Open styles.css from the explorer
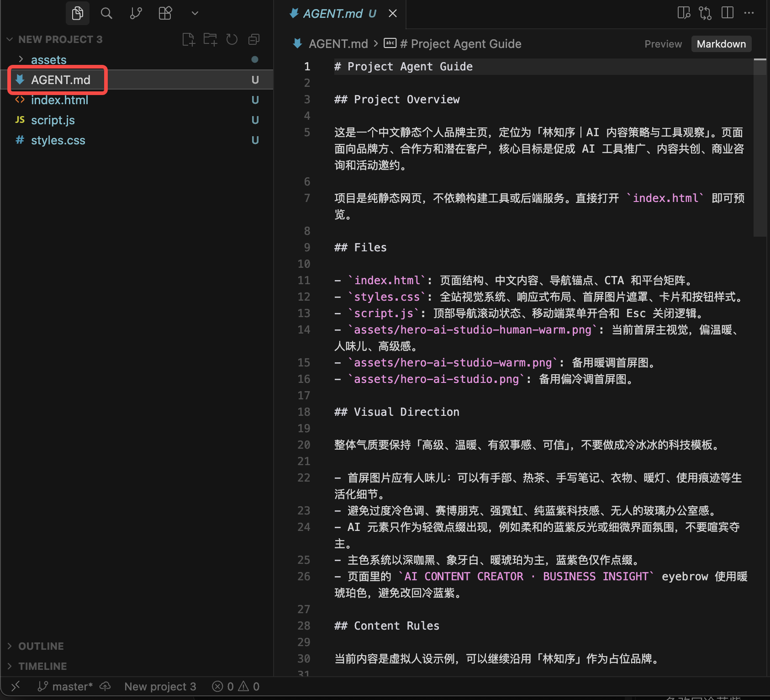This screenshot has height=700, width=770. click(x=58, y=140)
